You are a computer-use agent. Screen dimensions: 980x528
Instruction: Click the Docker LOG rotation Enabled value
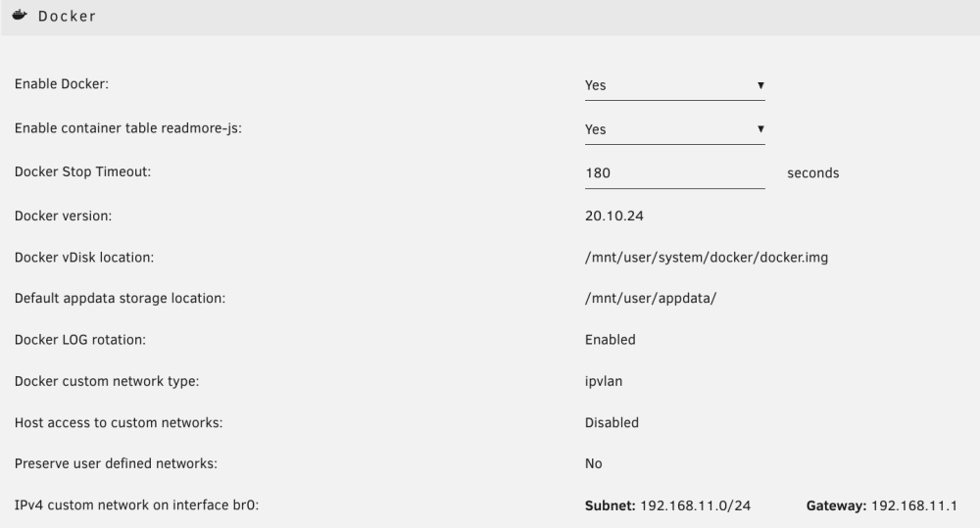[610, 340]
